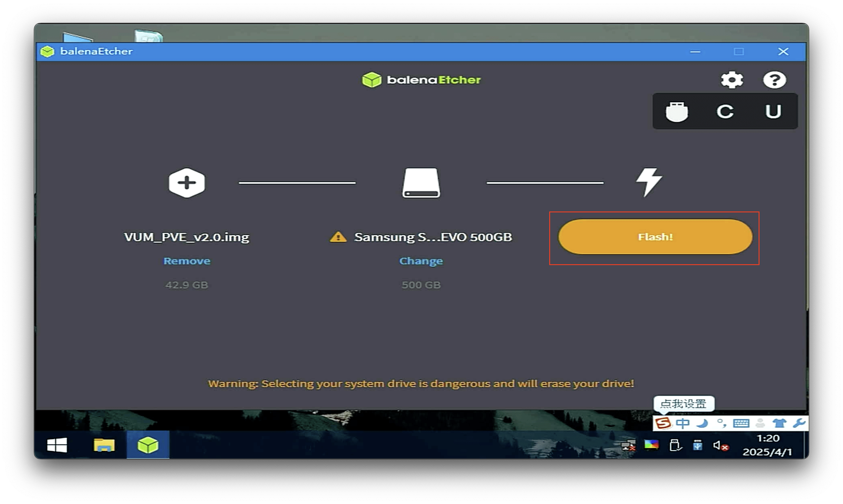Image resolution: width=843 pixels, height=504 pixels.
Task: Open the Sogou input wrench settings
Action: click(x=799, y=423)
